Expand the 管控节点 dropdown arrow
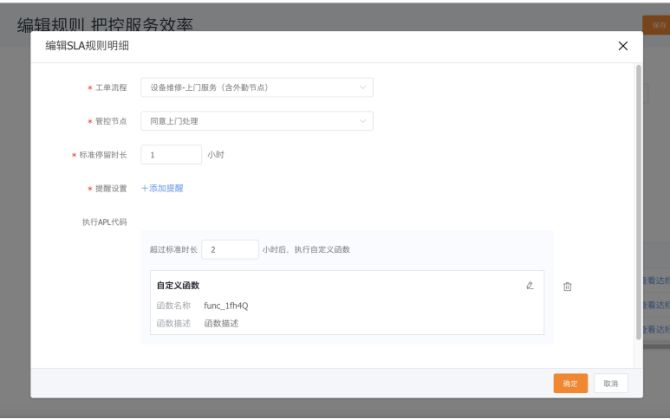 [x=363, y=121]
